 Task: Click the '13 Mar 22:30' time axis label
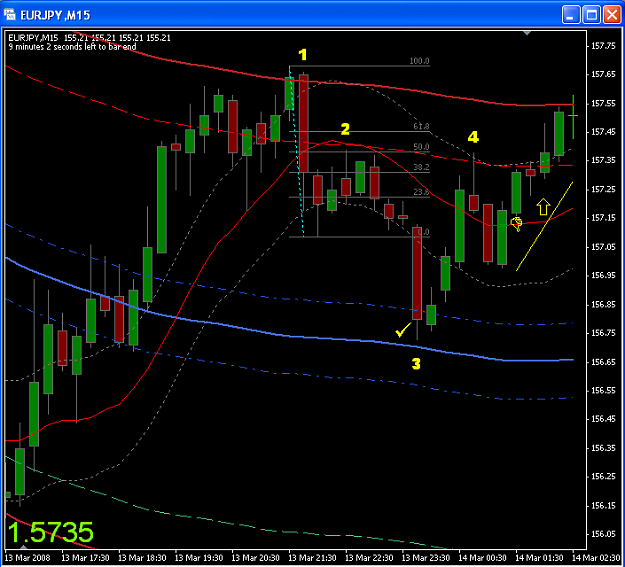(369, 557)
